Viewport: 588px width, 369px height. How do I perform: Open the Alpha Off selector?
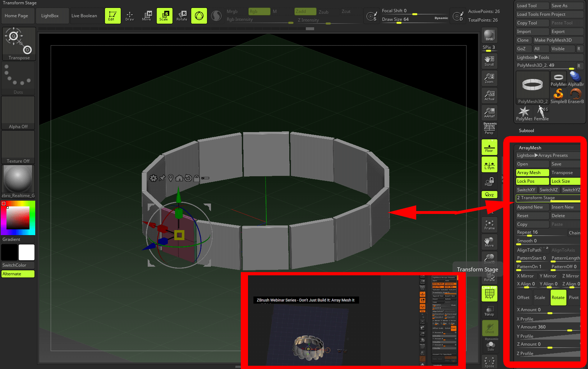coord(18,113)
